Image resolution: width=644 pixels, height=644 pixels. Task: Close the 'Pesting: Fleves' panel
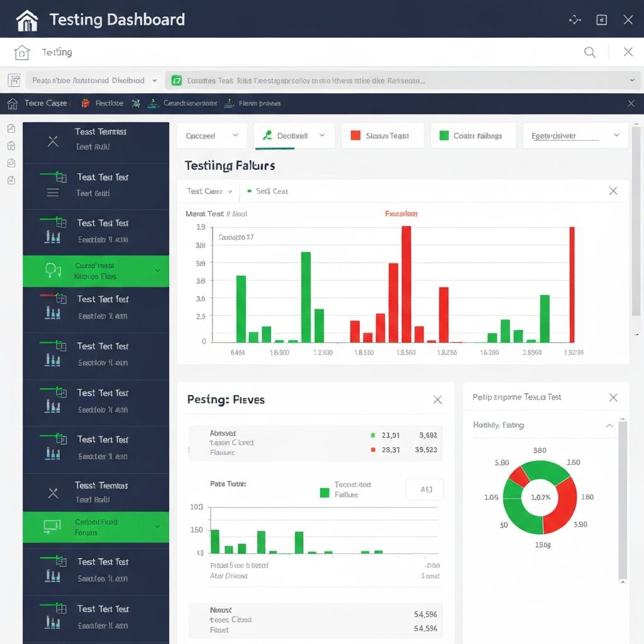438,399
